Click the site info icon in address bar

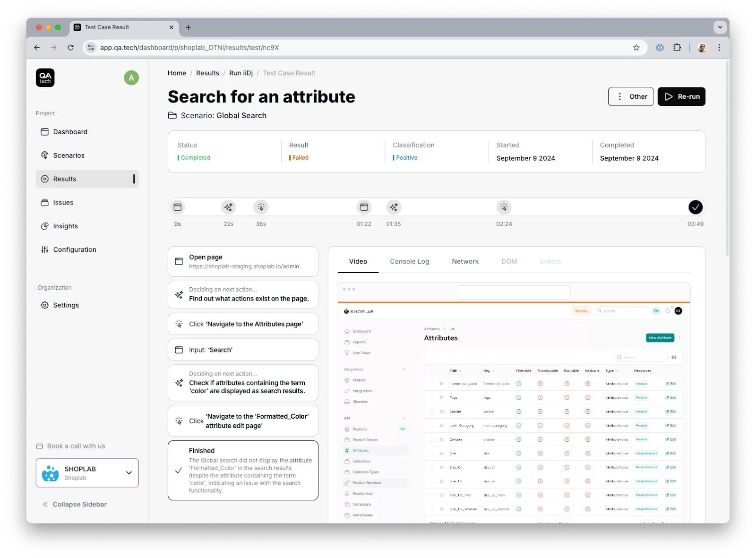[x=91, y=48]
